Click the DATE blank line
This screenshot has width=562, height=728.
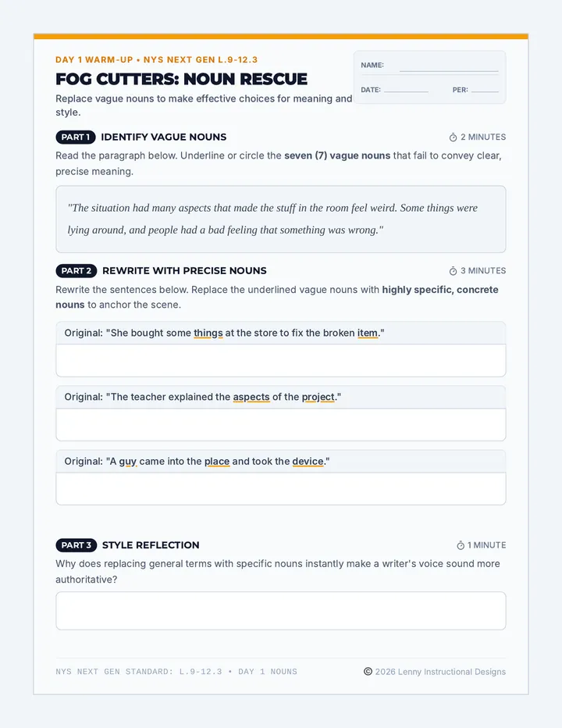pyautogui.click(x=406, y=90)
